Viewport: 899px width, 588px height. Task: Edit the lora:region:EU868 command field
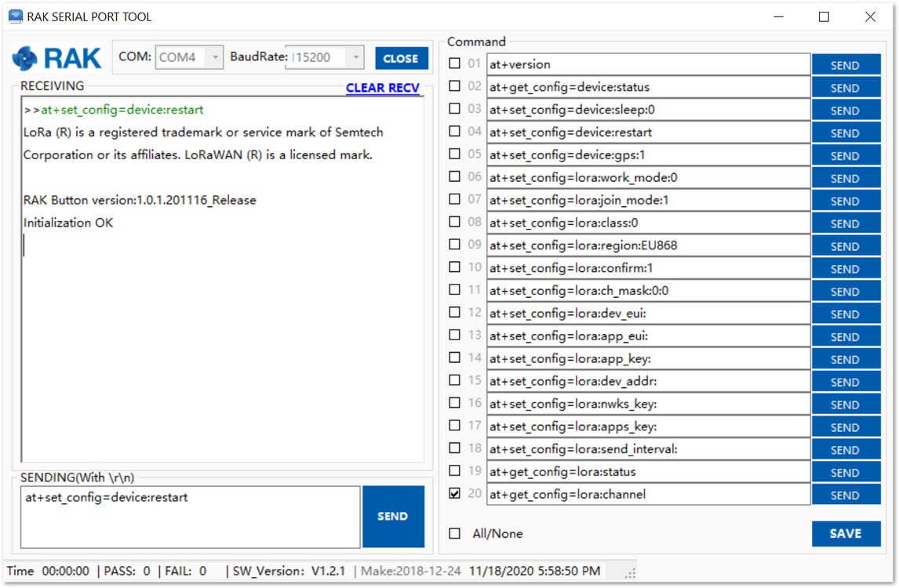pos(649,245)
